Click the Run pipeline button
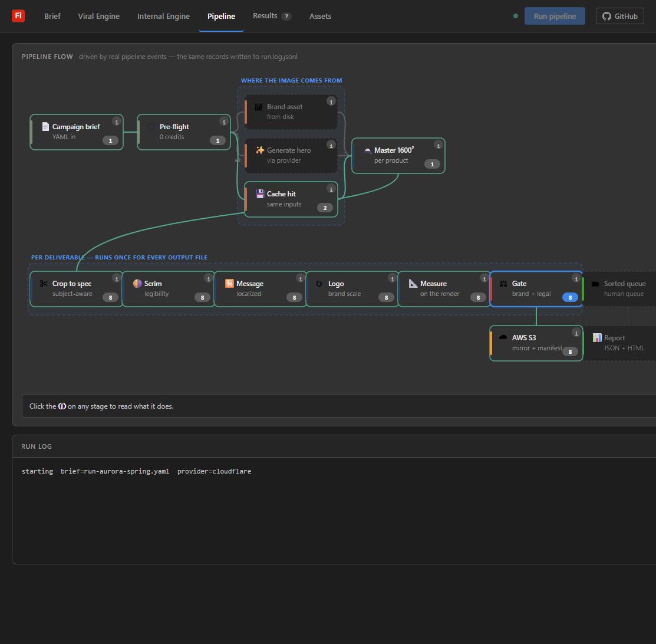The image size is (656, 644). 555,16
